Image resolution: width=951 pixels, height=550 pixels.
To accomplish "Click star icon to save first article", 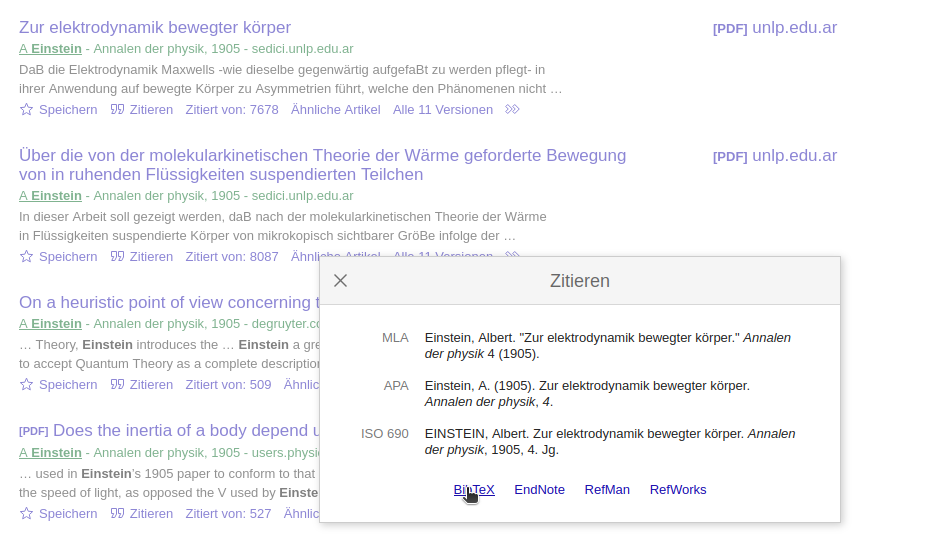I will 27,110.
